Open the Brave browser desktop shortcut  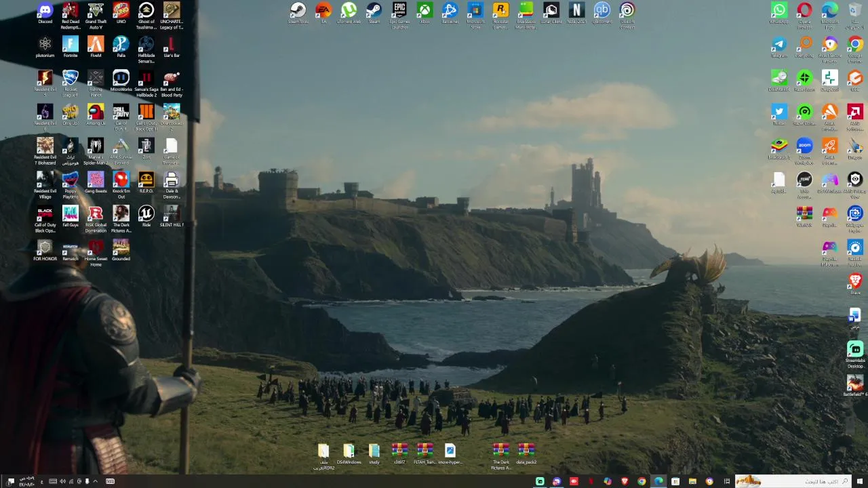(855, 283)
